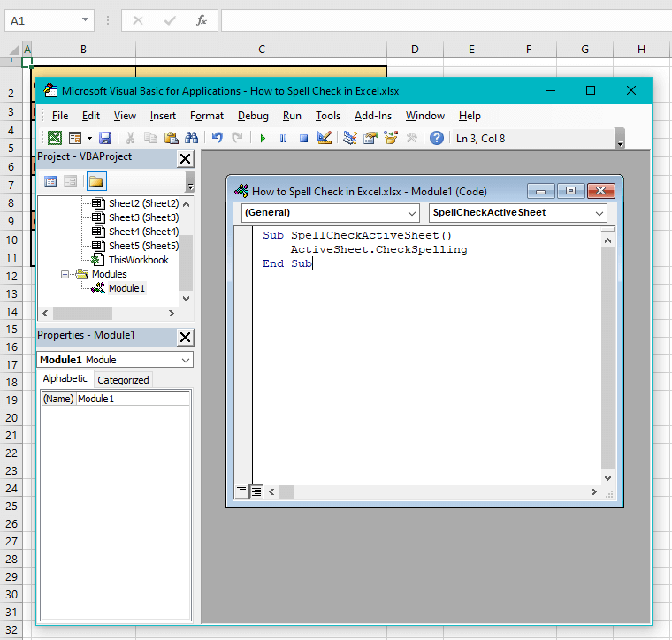
Task: Collapse the Modules folder tree node
Action: [66, 274]
